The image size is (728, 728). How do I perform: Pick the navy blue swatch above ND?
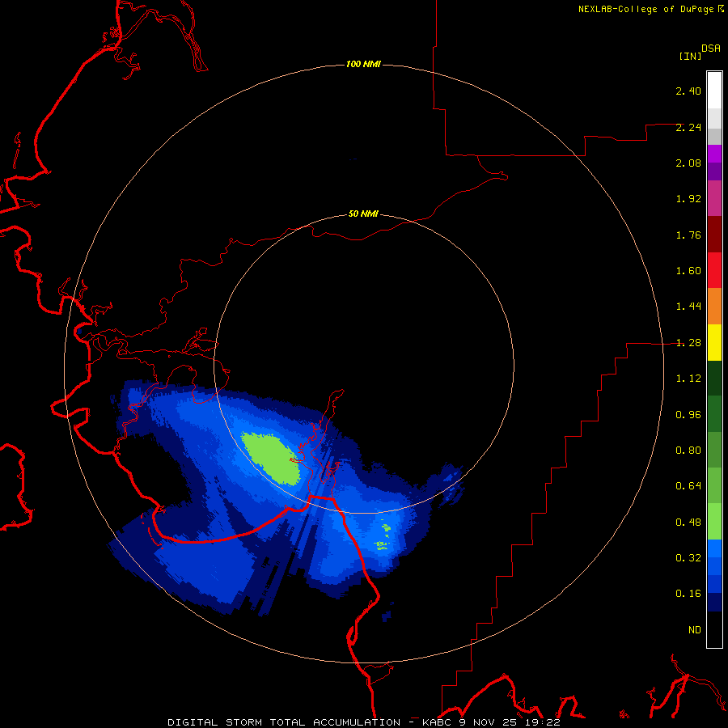714,603
